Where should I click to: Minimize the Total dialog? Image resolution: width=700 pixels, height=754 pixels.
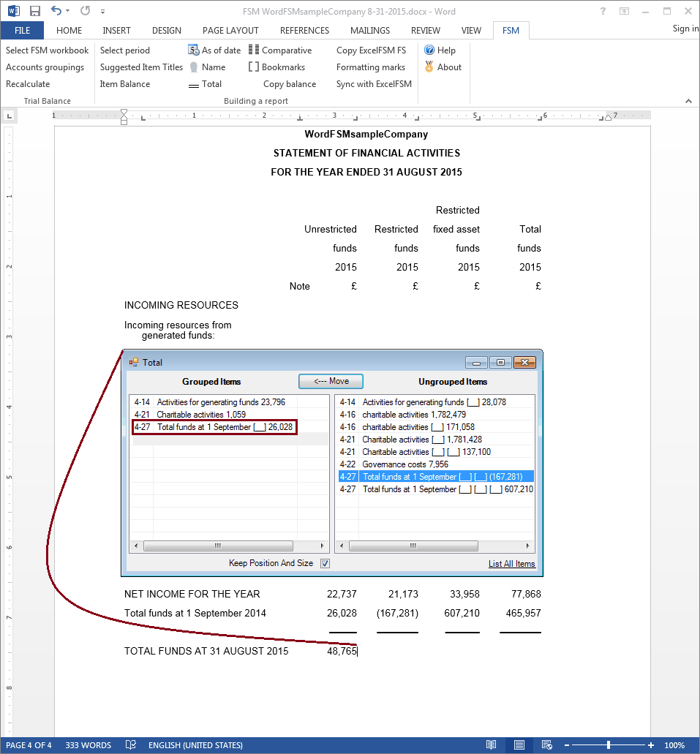(x=476, y=362)
